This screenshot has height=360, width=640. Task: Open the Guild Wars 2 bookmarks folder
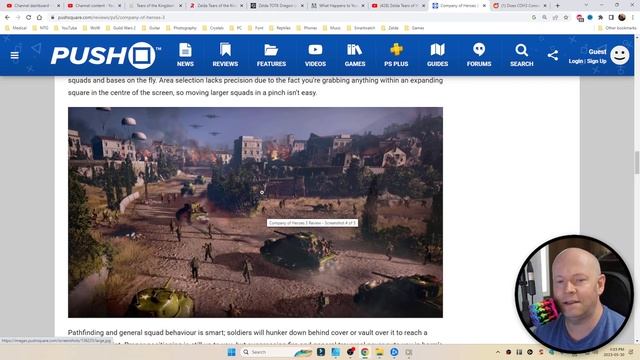click(121, 28)
